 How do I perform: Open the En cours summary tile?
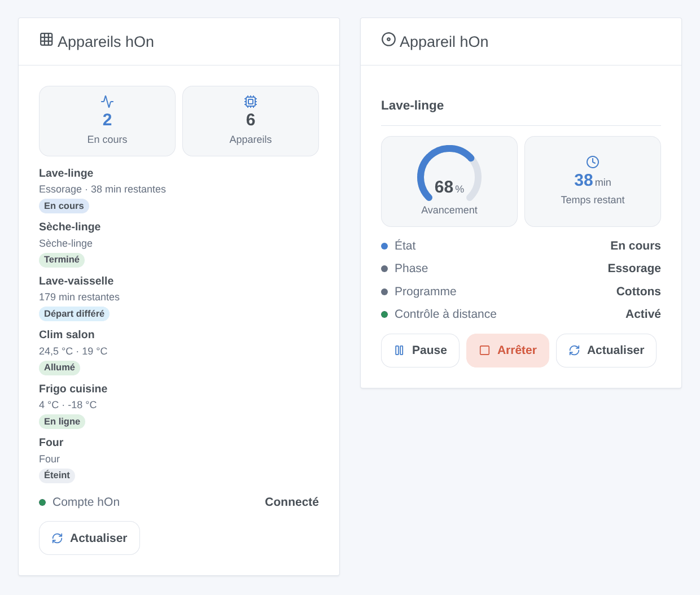(107, 121)
